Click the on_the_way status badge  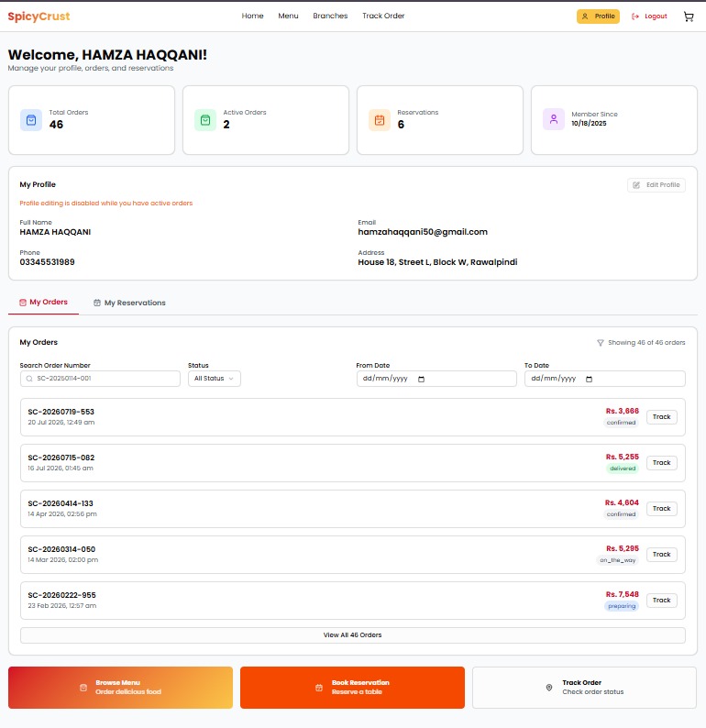tap(617, 560)
